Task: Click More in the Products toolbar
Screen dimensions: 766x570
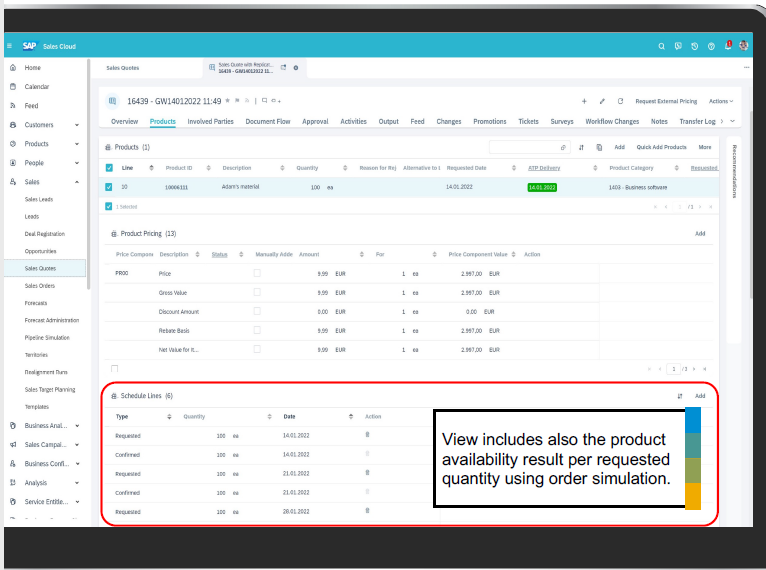Action: [705, 147]
